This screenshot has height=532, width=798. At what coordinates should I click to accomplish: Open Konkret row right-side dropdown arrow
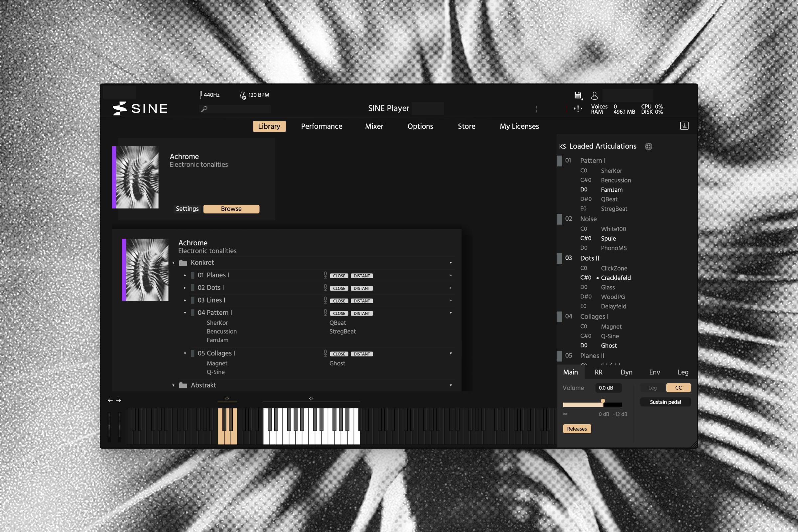[x=451, y=263]
